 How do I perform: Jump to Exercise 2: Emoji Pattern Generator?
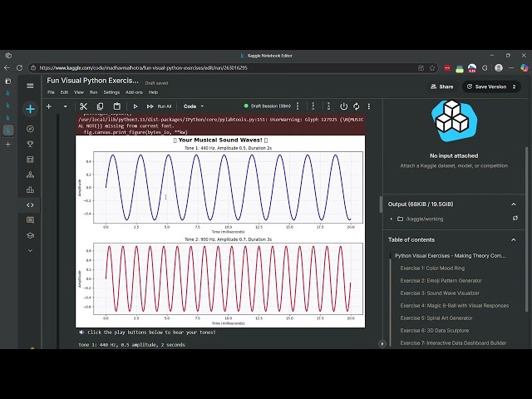click(441, 281)
